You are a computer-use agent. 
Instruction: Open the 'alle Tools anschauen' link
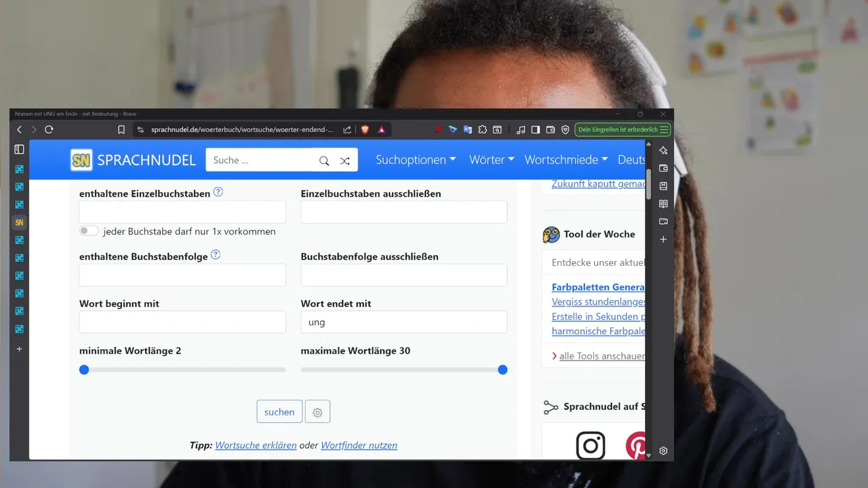coord(602,356)
